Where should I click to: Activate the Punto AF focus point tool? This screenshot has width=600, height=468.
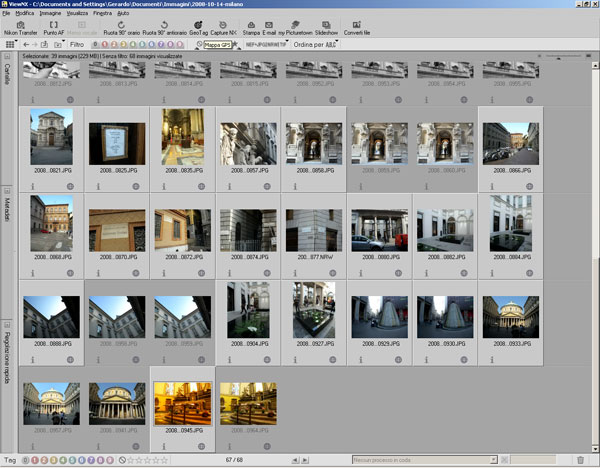[x=54, y=28]
